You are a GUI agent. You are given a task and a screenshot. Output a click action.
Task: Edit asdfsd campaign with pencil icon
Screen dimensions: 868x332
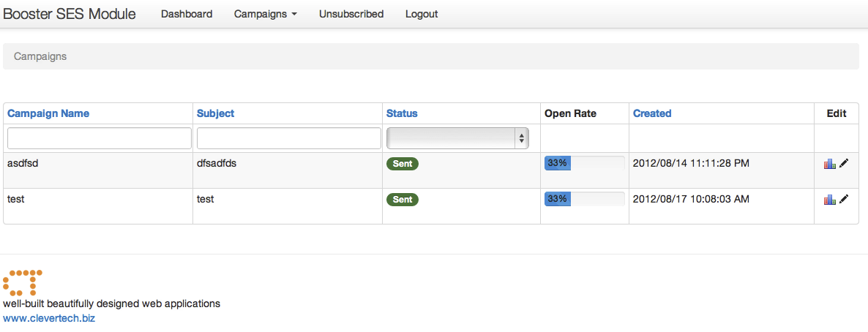pyautogui.click(x=844, y=164)
